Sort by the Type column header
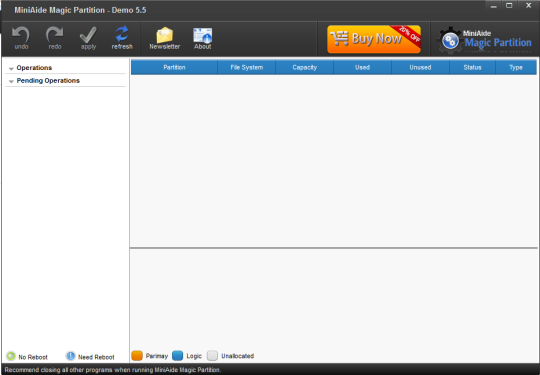 point(516,67)
